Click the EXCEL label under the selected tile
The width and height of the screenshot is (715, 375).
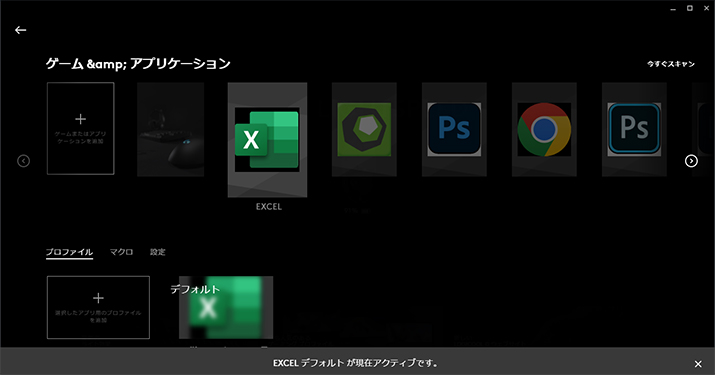coord(269,207)
